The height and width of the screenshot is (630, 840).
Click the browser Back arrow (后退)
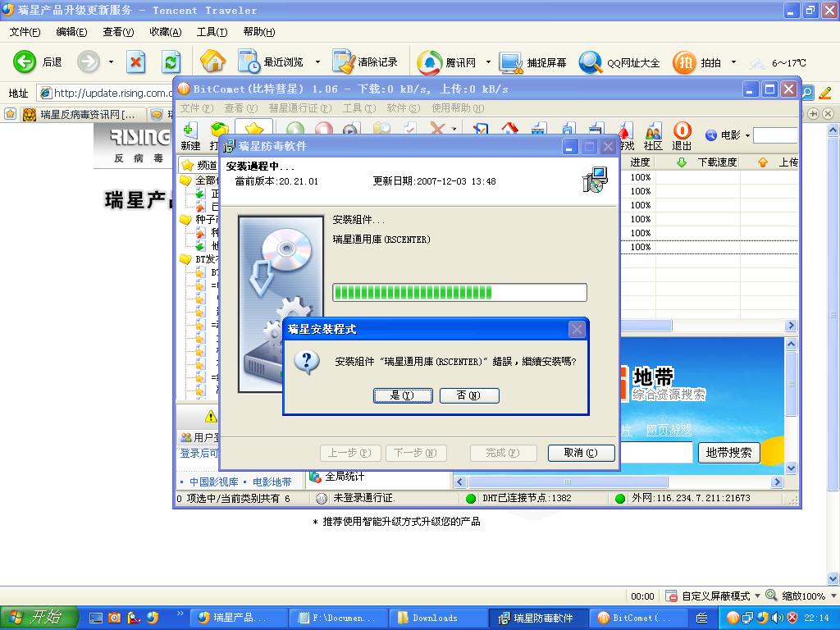pos(25,62)
